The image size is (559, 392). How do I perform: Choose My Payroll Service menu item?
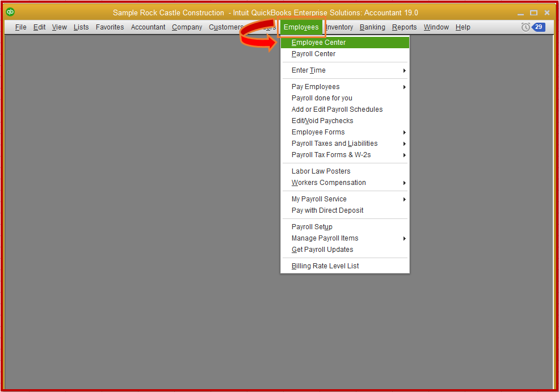click(344, 199)
